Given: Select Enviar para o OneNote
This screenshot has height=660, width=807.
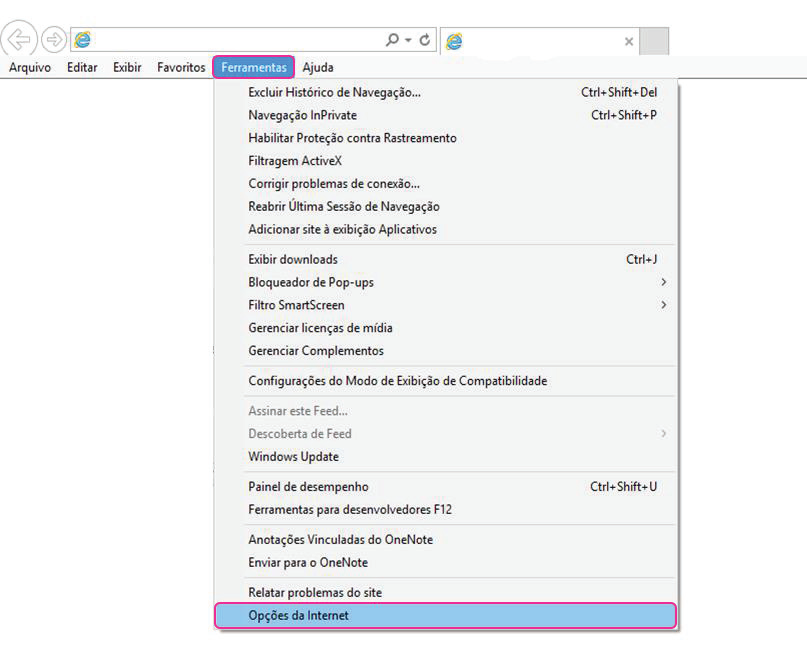Looking at the screenshot, I should [307, 562].
